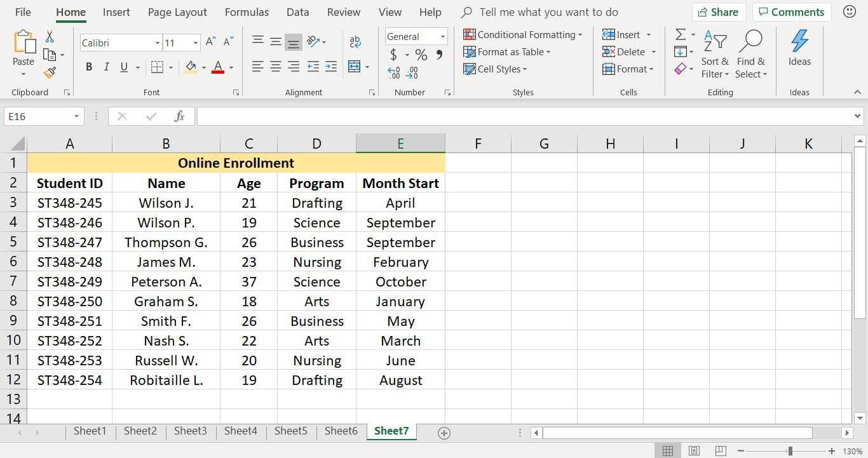Click the Wrap Text icon
868x458 pixels.
coord(355,42)
